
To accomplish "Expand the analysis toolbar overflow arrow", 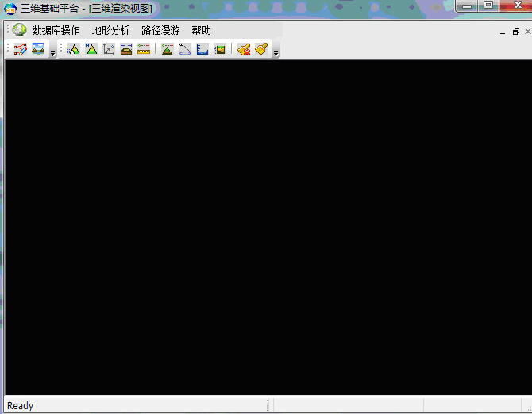I will click(x=276, y=53).
